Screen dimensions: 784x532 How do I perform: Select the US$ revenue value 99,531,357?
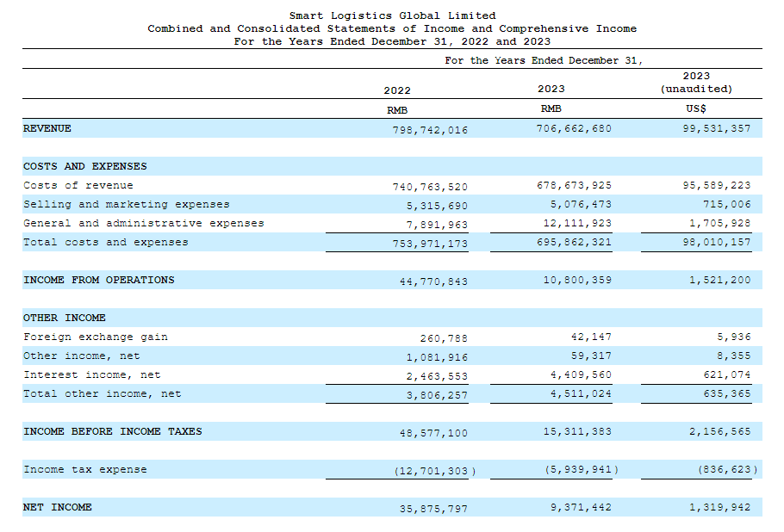click(717, 128)
